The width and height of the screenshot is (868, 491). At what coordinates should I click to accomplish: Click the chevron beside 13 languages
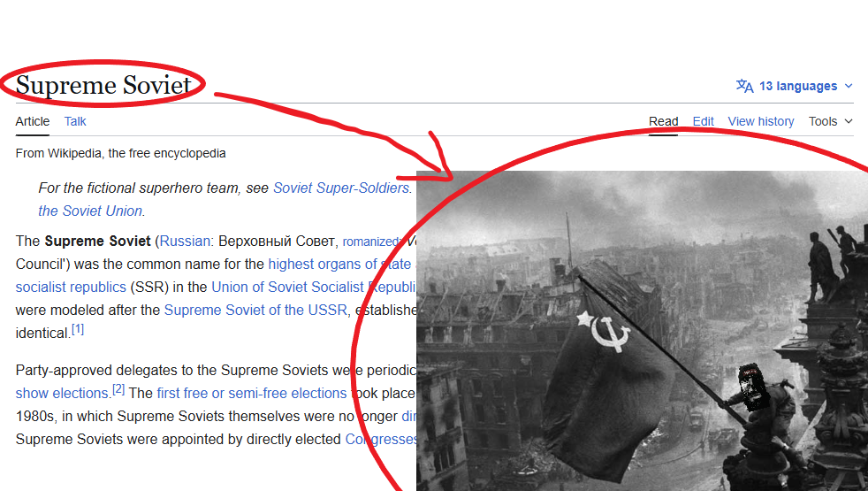pyautogui.click(x=849, y=86)
